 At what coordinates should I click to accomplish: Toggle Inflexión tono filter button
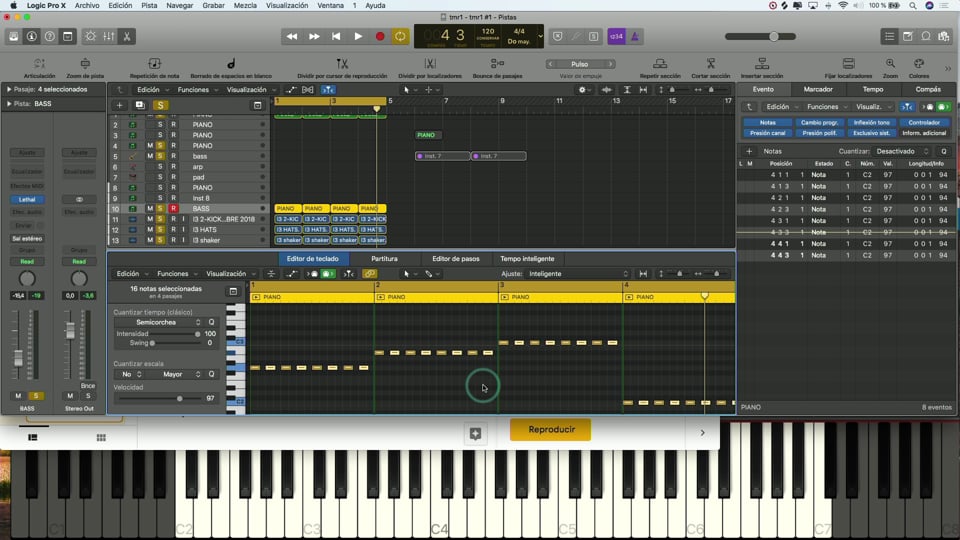click(872, 122)
